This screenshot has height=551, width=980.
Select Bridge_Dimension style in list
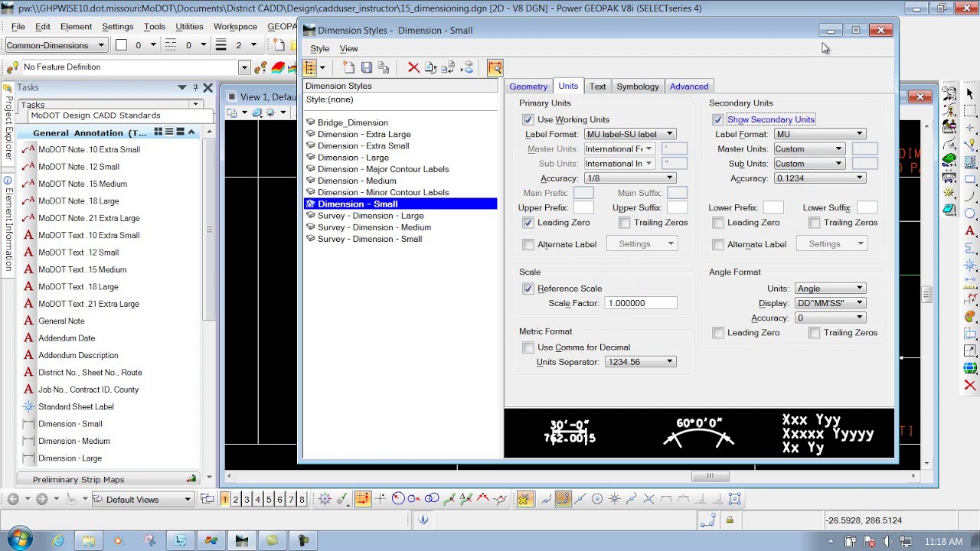[353, 122]
